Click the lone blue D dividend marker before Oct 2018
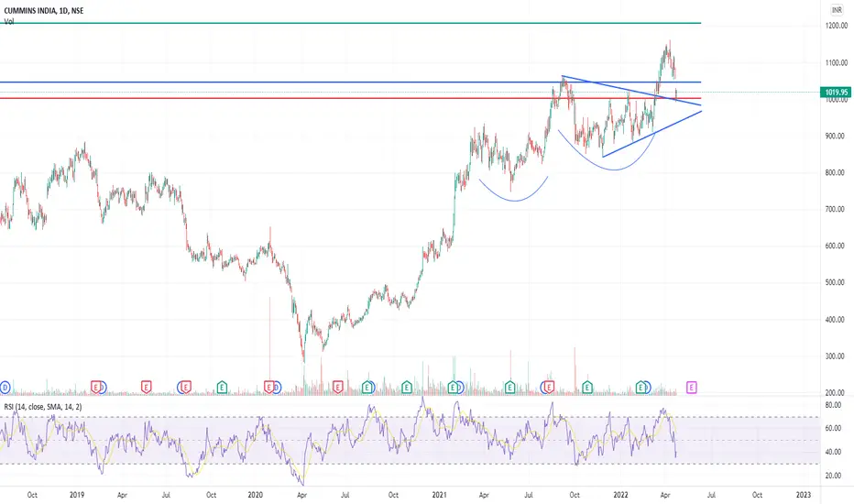The height and width of the screenshot is (504, 854). pyautogui.click(x=5, y=388)
